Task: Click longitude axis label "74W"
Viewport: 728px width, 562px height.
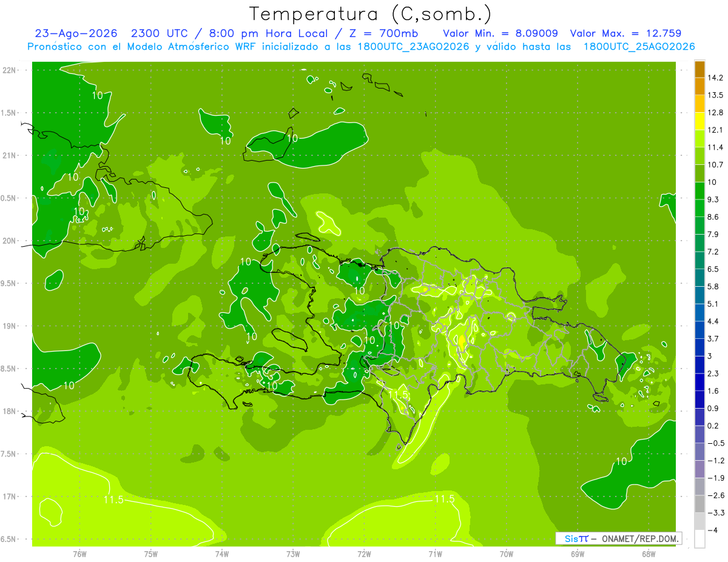Action: pyautogui.click(x=222, y=554)
